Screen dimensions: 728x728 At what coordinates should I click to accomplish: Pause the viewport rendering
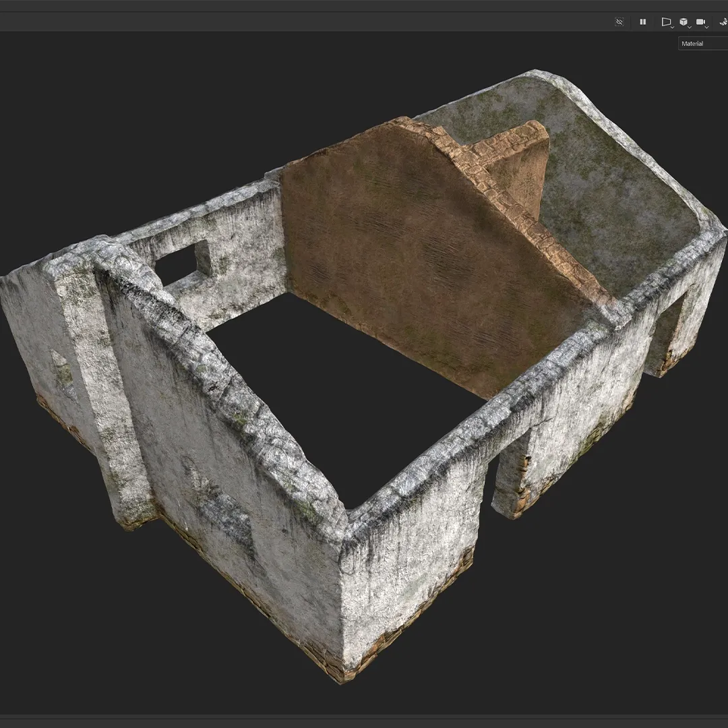pos(643,22)
